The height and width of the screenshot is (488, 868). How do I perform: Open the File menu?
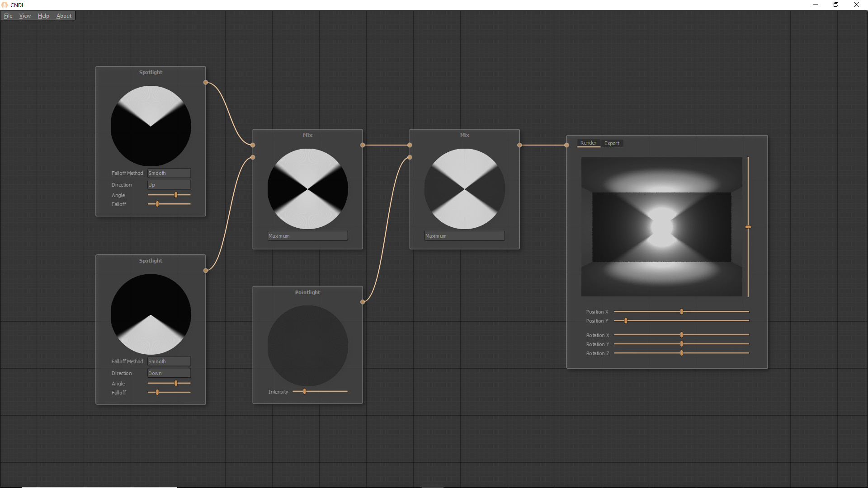(8, 15)
